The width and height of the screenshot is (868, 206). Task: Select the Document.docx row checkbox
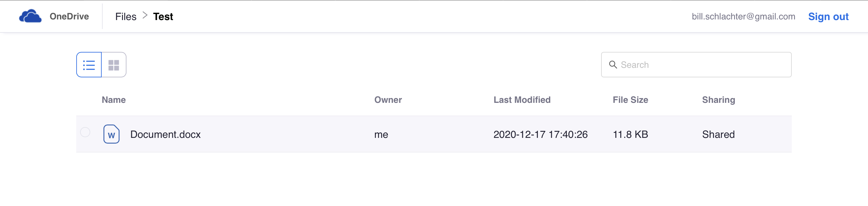[x=85, y=132]
